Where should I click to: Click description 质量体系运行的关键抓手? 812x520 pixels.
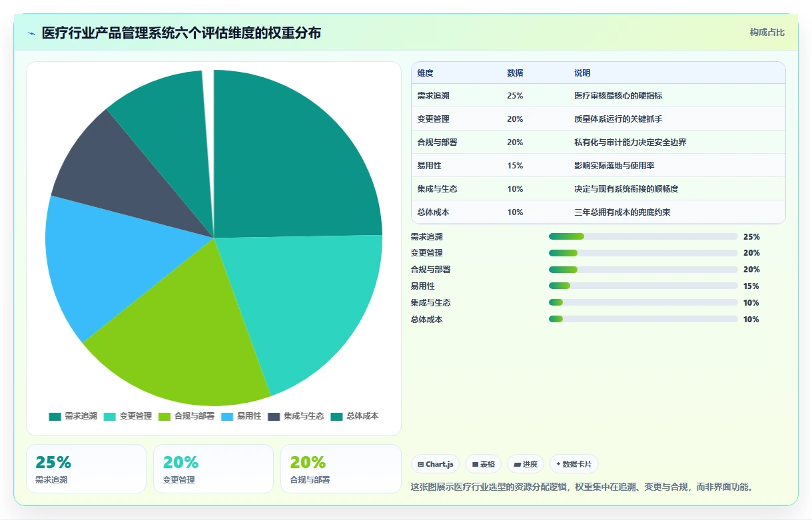(x=618, y=119)
